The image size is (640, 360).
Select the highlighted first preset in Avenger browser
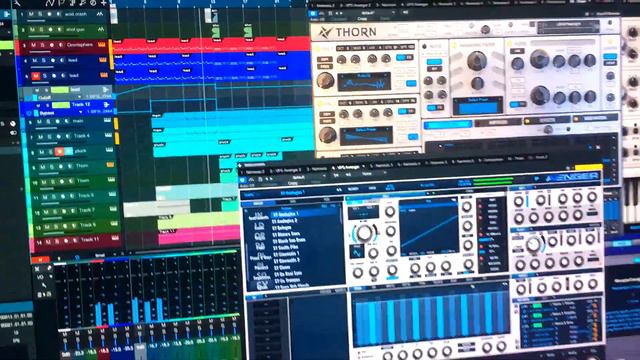306,213
